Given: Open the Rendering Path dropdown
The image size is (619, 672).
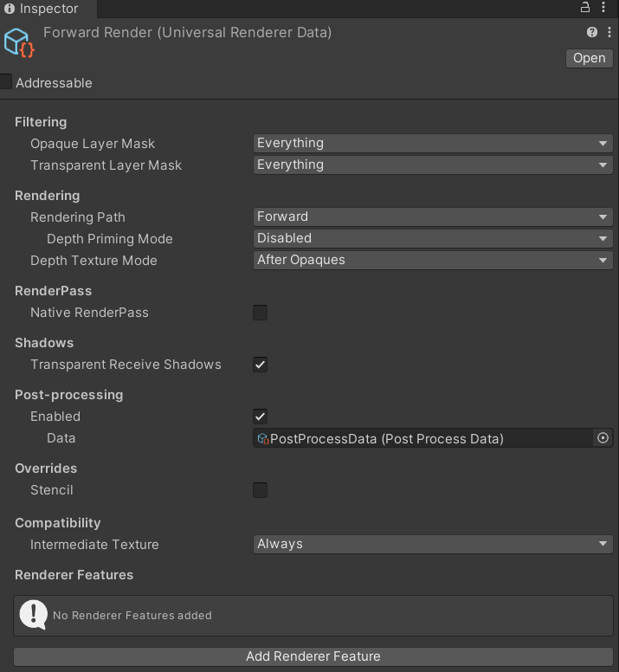Looking at the screenshot, I should tap(433, 217).
